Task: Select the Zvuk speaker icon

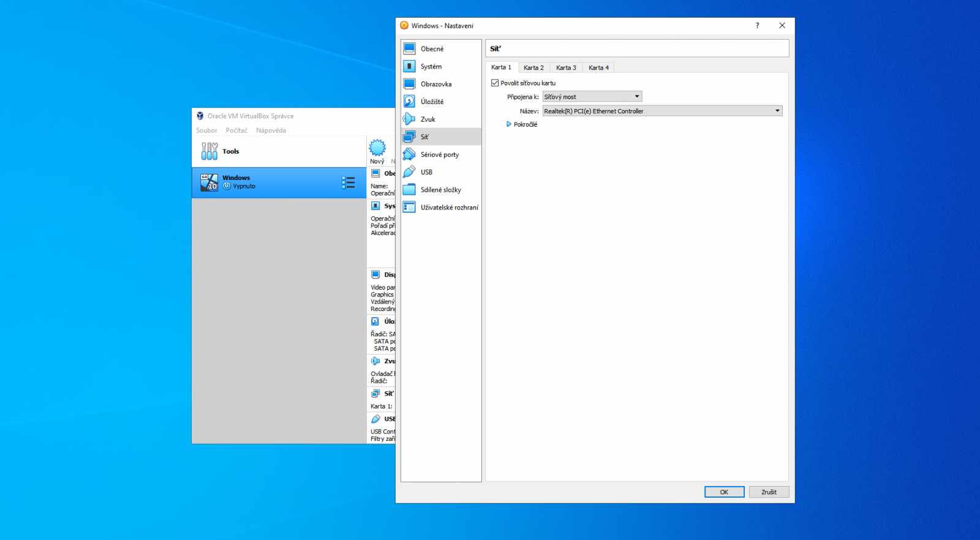Action: pos(409,119)
